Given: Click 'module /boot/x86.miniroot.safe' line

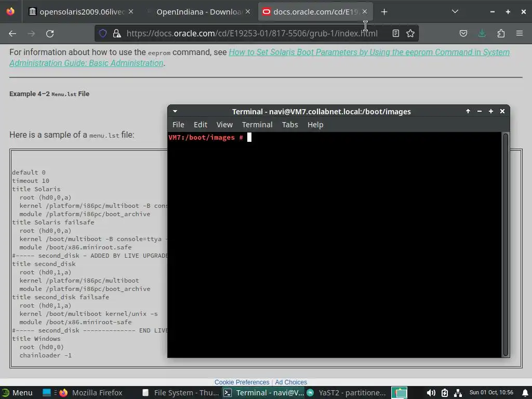Looking at the screenshot, I should tap(75, 247).
